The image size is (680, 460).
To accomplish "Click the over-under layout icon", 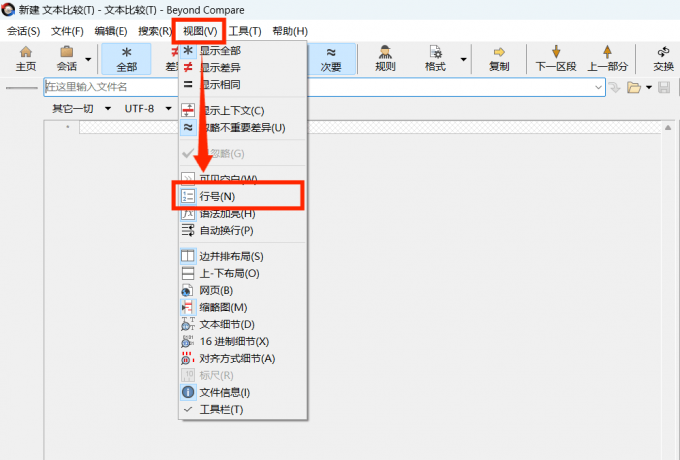I will pos(188,274).
